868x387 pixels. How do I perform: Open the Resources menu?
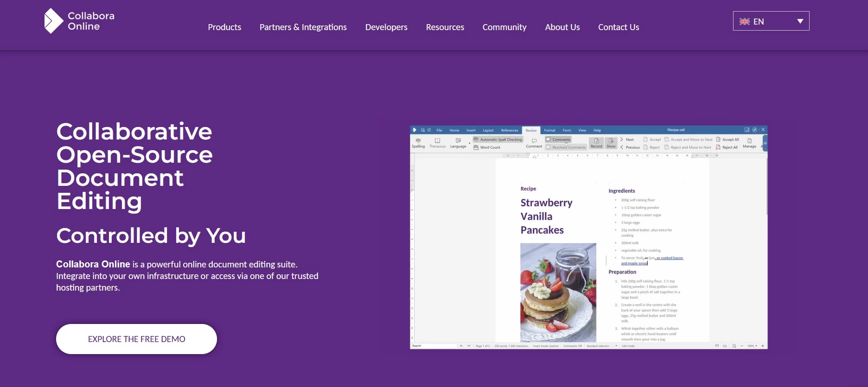pyautogui.click(x=445, y=27)
